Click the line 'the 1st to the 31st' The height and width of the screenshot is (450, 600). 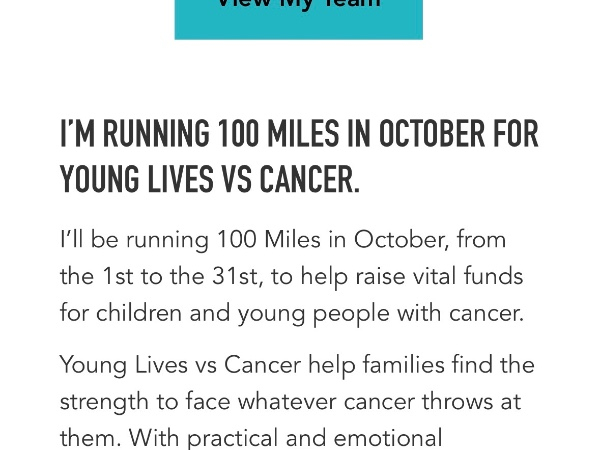291,276
